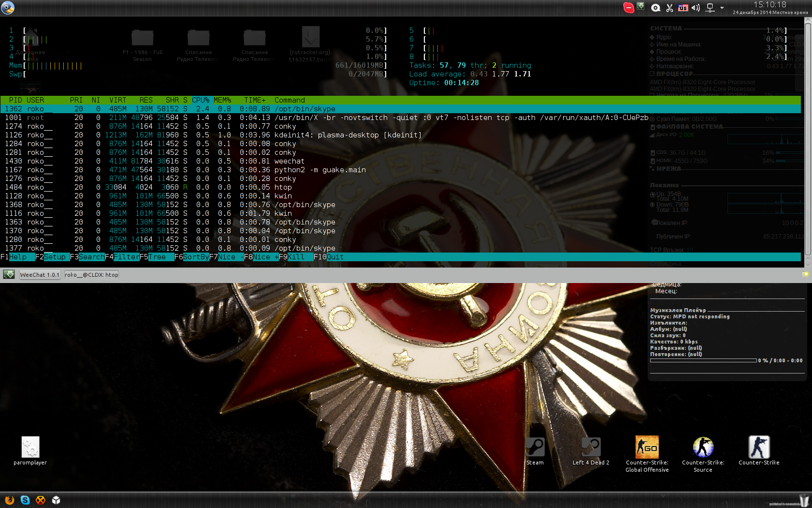Click the Mem usage meter bar in htop

(x=198, y=65)
